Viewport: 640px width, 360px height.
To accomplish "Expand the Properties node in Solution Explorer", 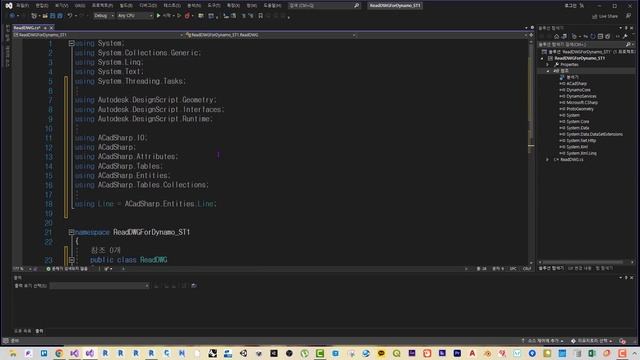I will coord(548,64).
